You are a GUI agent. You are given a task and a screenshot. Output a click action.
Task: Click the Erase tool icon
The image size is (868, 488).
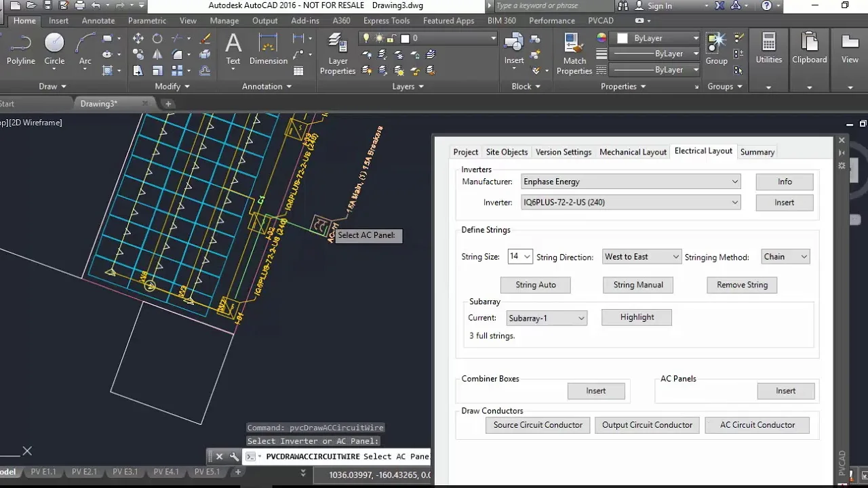click(x=204, y=39)
